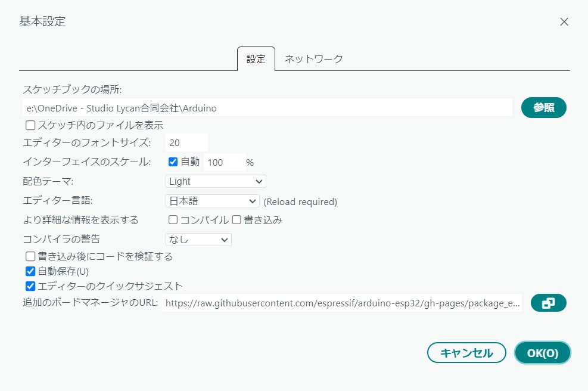Open the additional board URLs editor icon
The image size is (588, 391).
[548, 303]
